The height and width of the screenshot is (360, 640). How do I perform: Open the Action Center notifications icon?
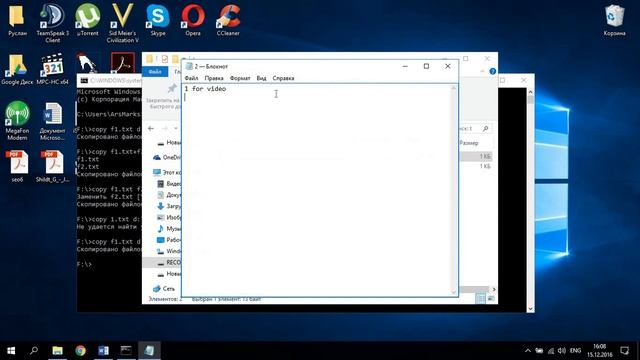click(x=624, y=351)
